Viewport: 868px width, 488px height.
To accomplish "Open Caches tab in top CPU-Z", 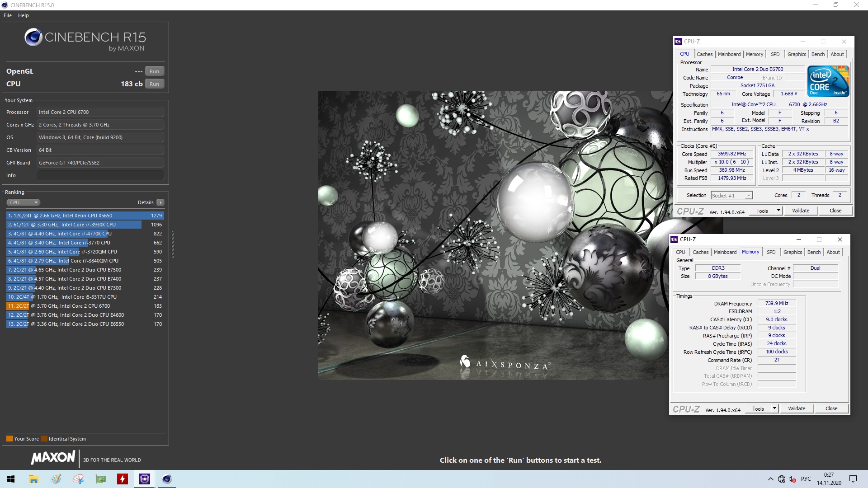I will [x=704, y=54].
